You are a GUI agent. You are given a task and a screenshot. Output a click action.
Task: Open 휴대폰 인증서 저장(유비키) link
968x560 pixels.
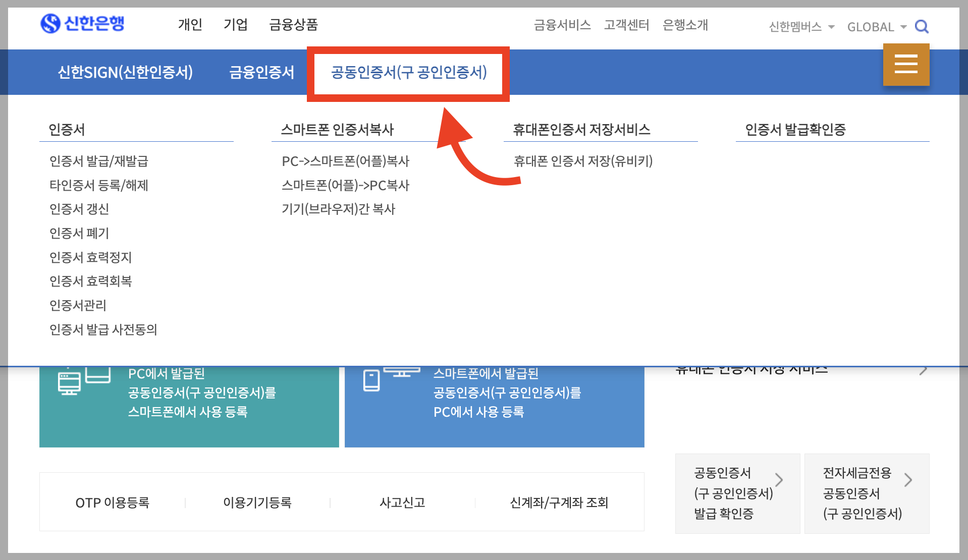pos(583,161)
